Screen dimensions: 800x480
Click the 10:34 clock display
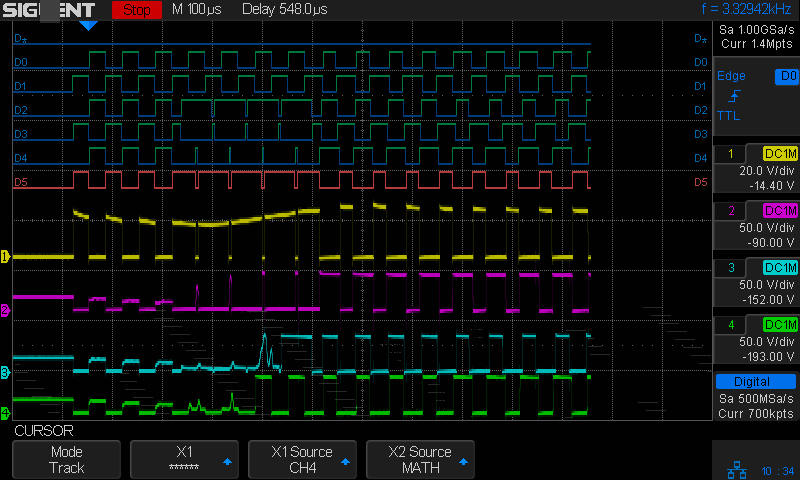[778, 471]
